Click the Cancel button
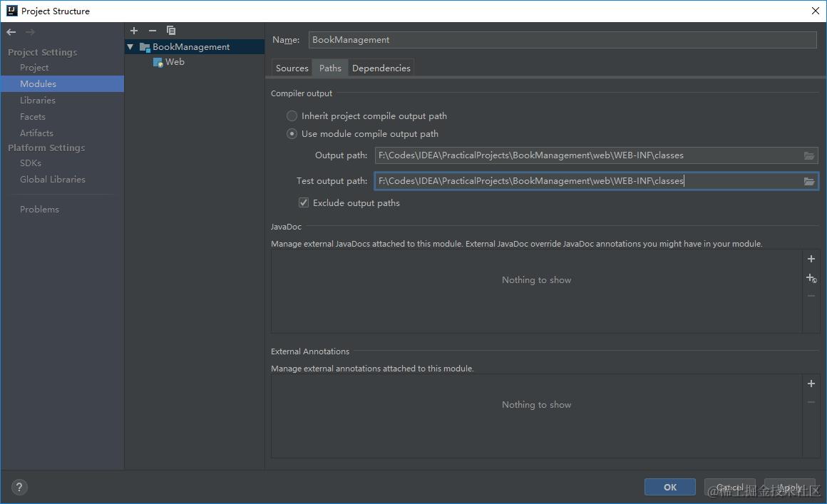Viewport: 827px width, 504px height. click(730, 487)
